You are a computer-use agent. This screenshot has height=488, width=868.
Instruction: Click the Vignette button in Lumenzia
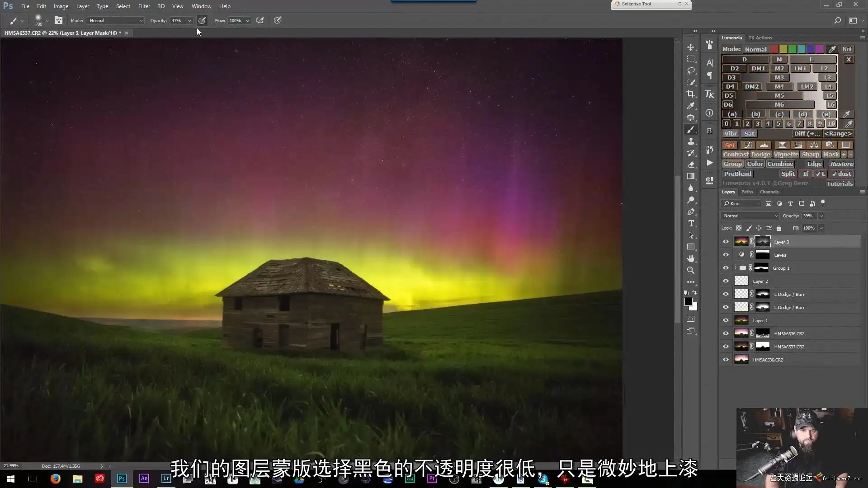point(786,155)
